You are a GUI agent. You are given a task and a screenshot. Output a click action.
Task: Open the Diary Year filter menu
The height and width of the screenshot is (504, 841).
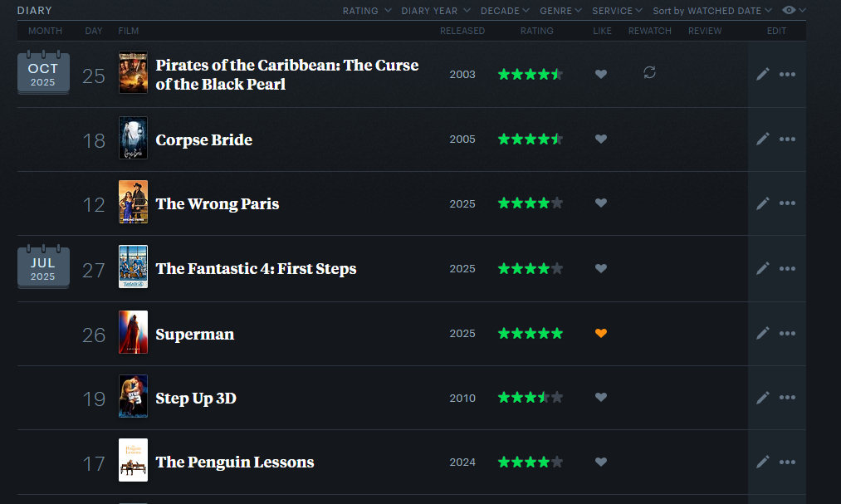pos(435,11)
